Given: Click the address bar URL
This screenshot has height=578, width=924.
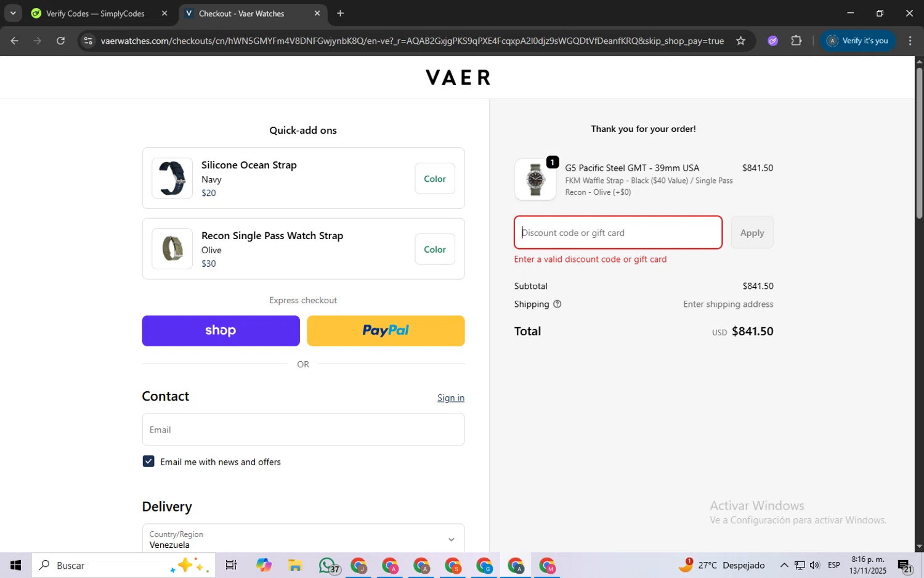Looking at the screenshot, I should click(412, 41).
